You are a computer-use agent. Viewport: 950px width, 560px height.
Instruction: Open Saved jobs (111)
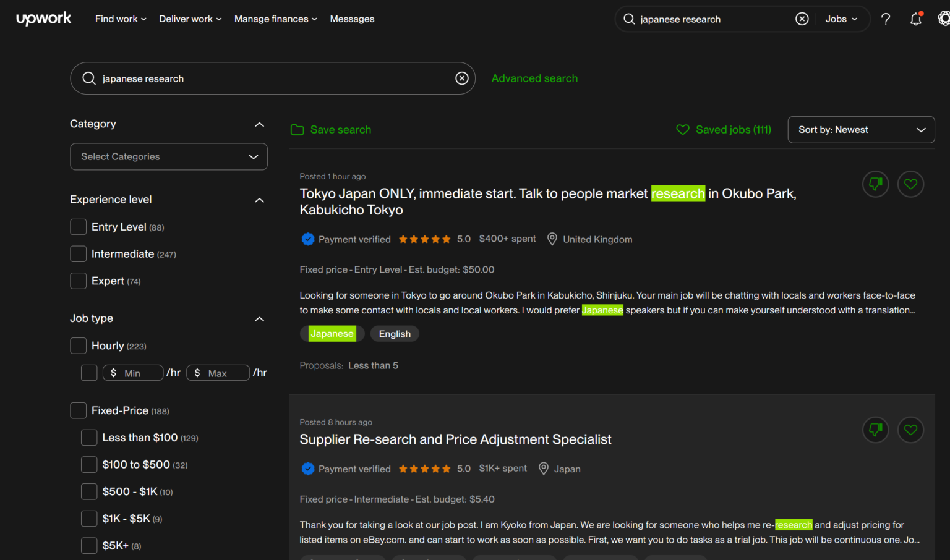click(724, 130)
